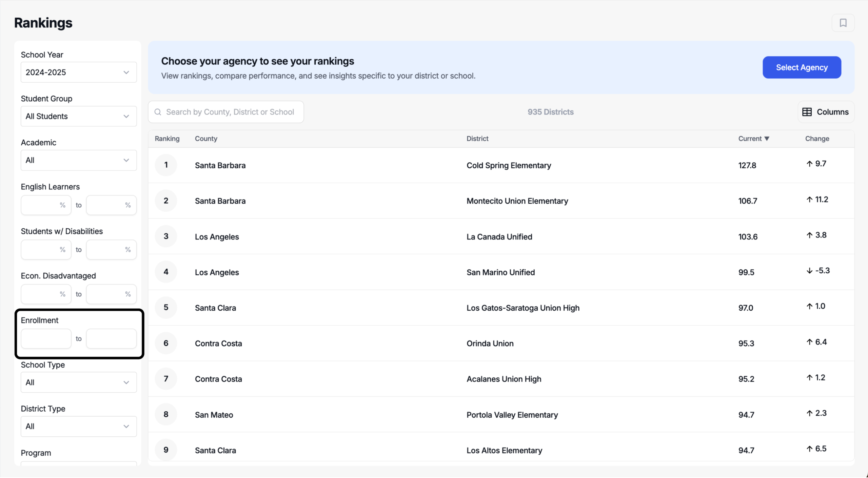Expand the District Type dropdown
This screenshot has width=868, height=478.
[x=79, y=427]
